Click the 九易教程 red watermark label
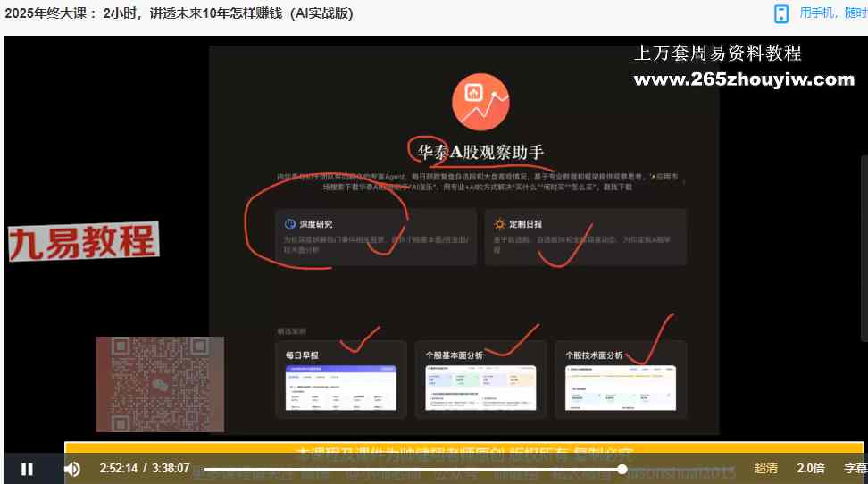The width and height of the screenshot is (868, 484). [x=84, y=241]
